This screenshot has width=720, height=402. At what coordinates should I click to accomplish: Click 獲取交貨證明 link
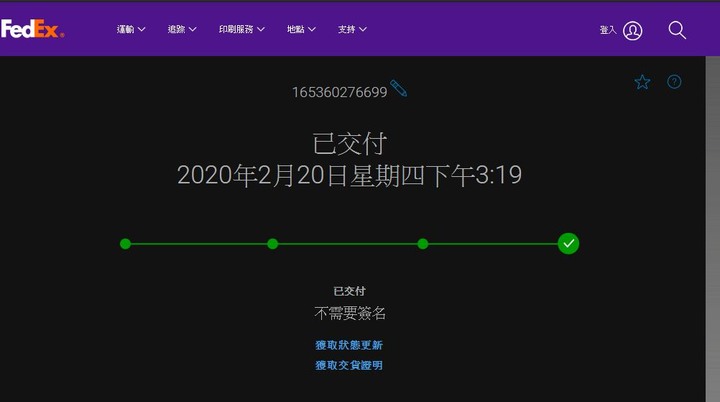coord(349,365)
